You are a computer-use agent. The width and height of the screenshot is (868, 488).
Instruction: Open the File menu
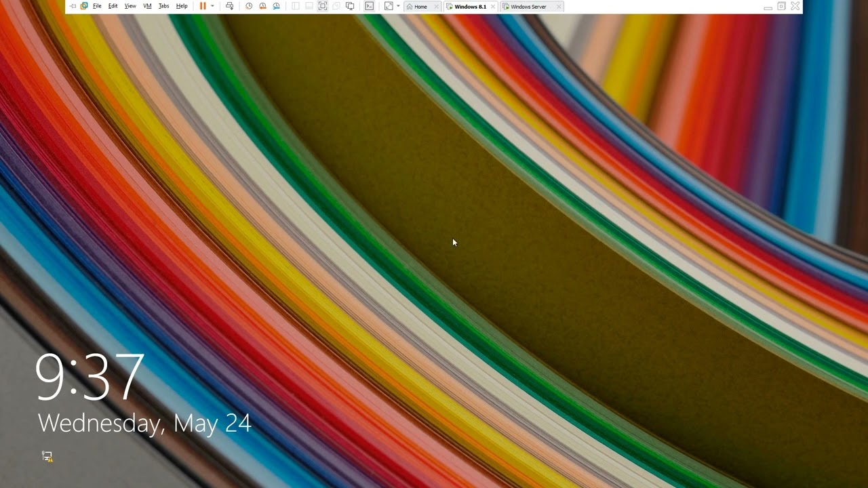pos(97,6)
